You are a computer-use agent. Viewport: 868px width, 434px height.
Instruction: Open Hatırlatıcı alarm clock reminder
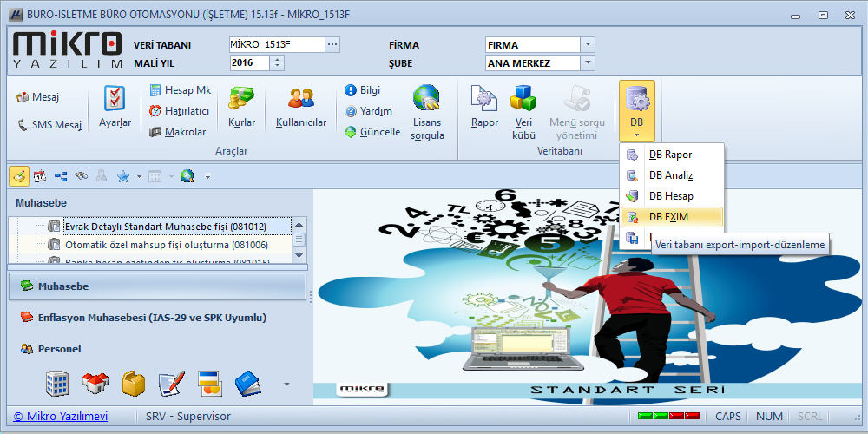[x=180, y=111]
